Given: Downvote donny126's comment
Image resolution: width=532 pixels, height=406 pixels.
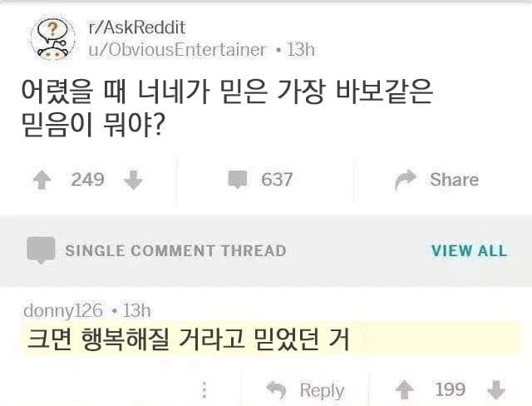Looking at the screenshot, I should click(496, 389).
